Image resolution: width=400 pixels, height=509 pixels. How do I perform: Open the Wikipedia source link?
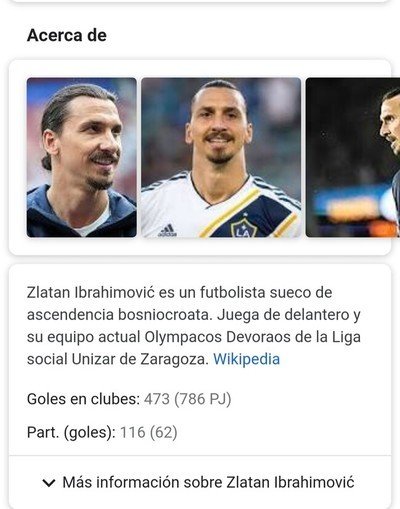(246, 359)
